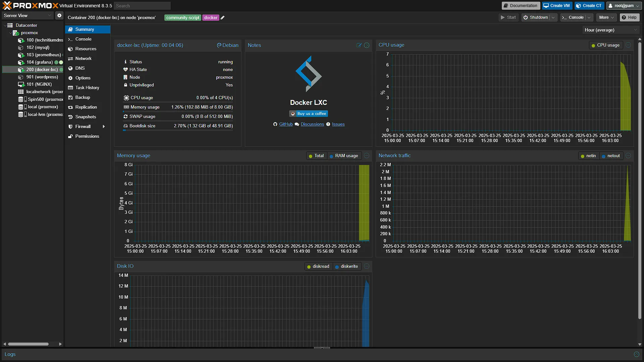Viewport: 644px width, 362px height.
Task: Open Network section in side menu
Action: pyautogui.click(x=88, y=58)
